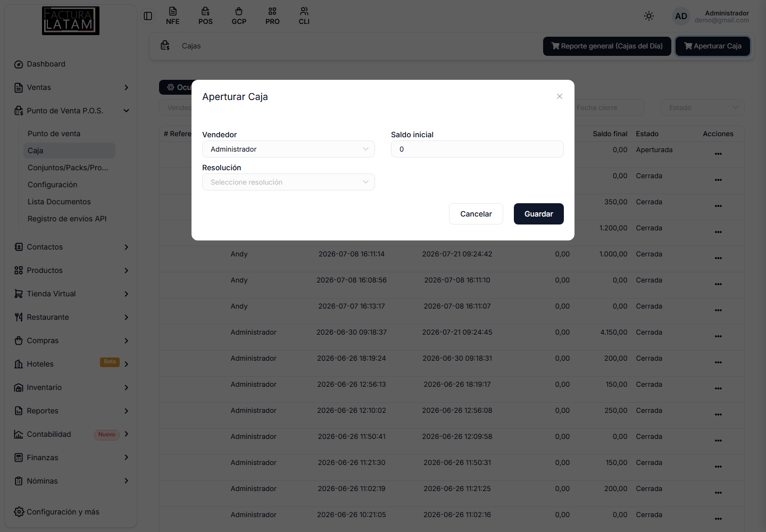Expand the Contabilidad menu
The height and width of the screenshot is (532, 766).
pos(71,434)
